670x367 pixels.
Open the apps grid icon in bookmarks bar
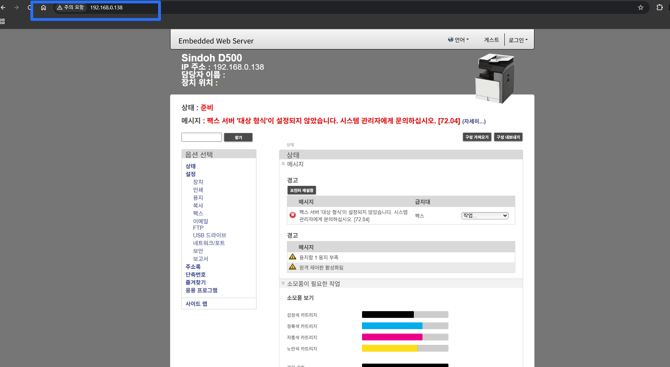pos(3,21)
